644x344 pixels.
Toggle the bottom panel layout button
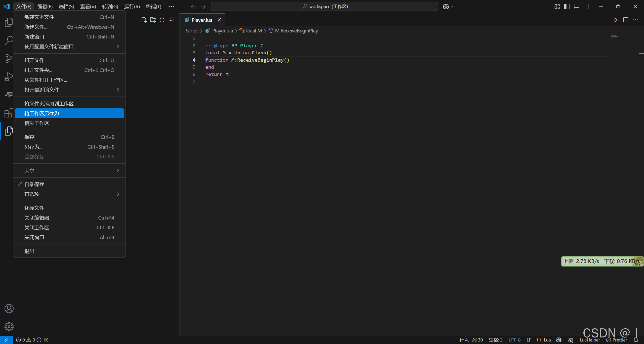(x=577, y=7)
